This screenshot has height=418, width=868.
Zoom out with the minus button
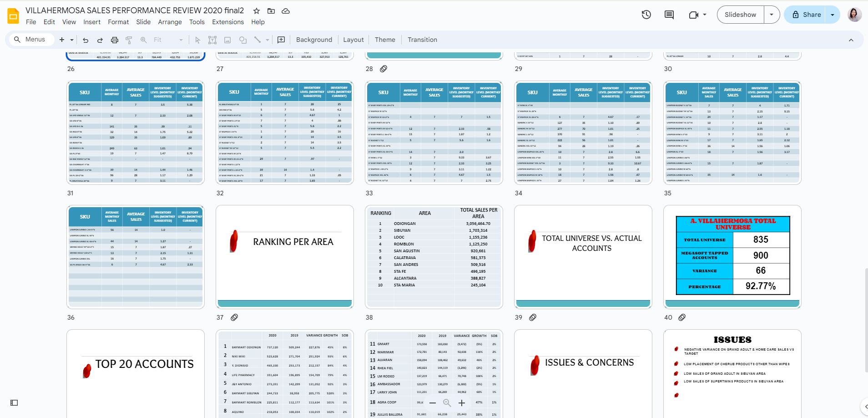[x=433, y=403]
